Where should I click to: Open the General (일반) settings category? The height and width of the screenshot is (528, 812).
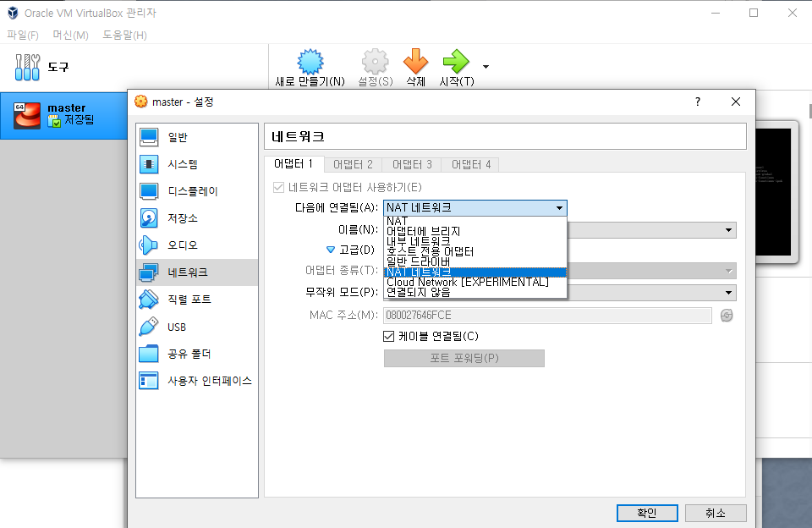197,137
